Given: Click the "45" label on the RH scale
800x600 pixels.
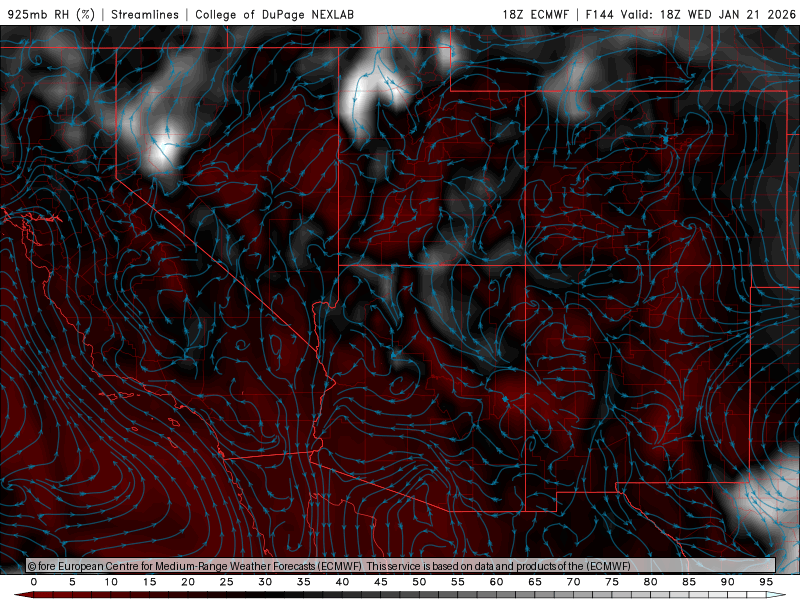Looking at the screenshot, I should [381, 582].
